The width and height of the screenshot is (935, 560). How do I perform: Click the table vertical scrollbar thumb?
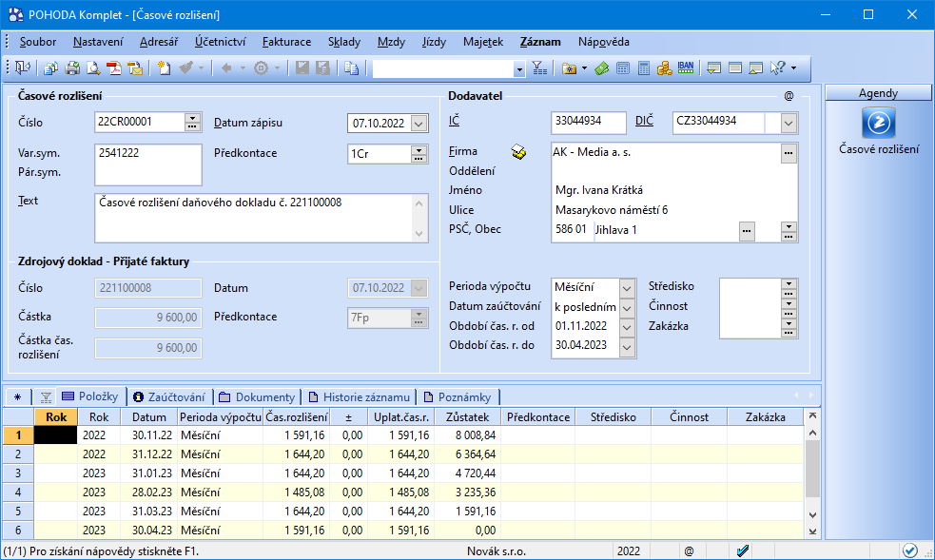(812, 469)
